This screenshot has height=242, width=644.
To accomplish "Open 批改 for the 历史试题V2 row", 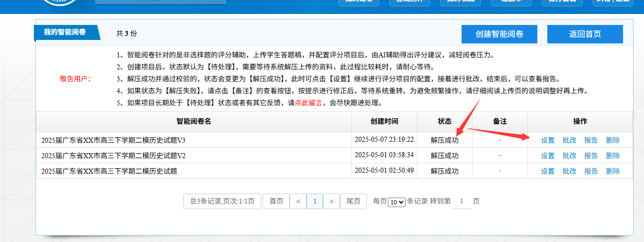I will [x=569, y=156].
